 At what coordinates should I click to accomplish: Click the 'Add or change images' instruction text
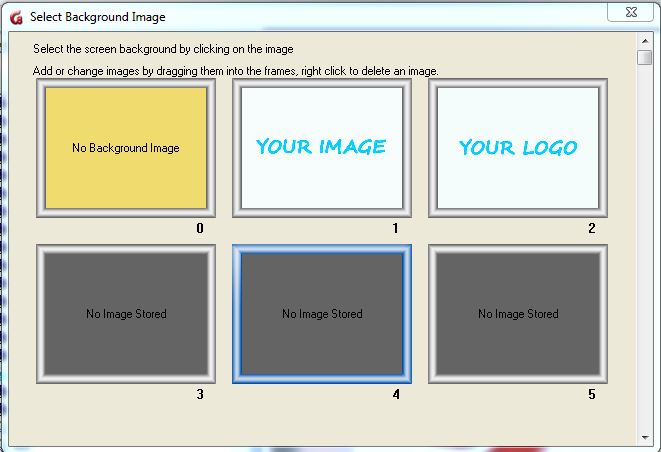point(235,71)
